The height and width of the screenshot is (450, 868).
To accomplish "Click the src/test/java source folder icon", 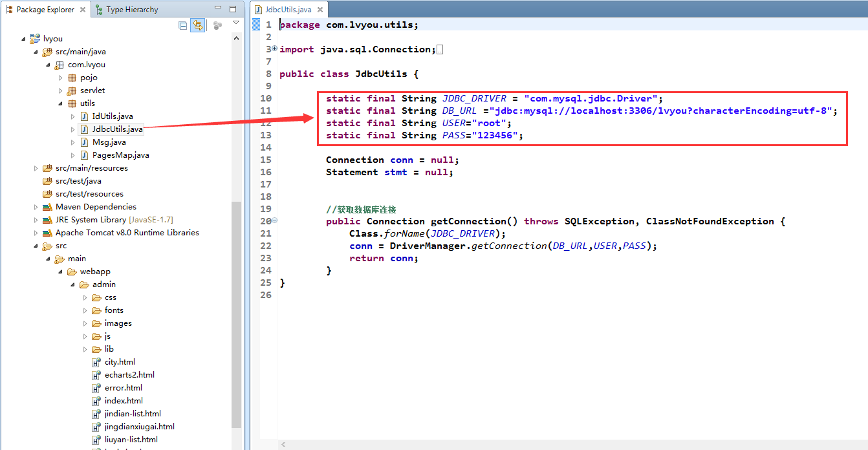I will click(x=47, y=181).
